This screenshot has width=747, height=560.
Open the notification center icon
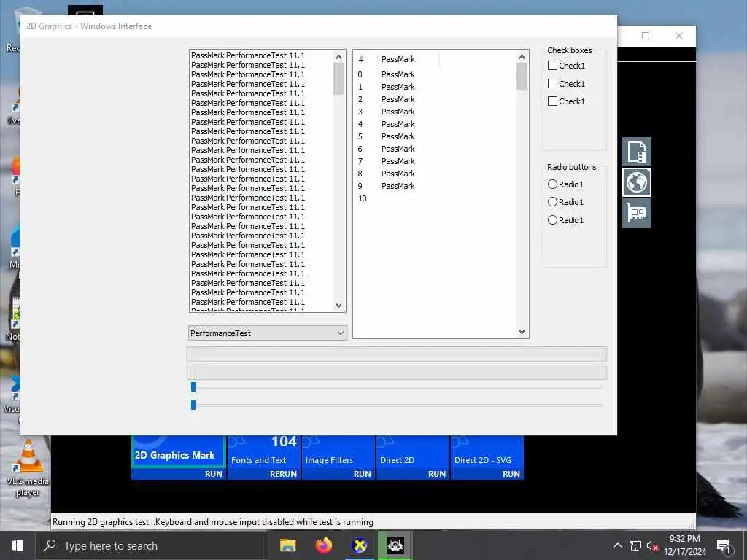(x=724, y=545)
